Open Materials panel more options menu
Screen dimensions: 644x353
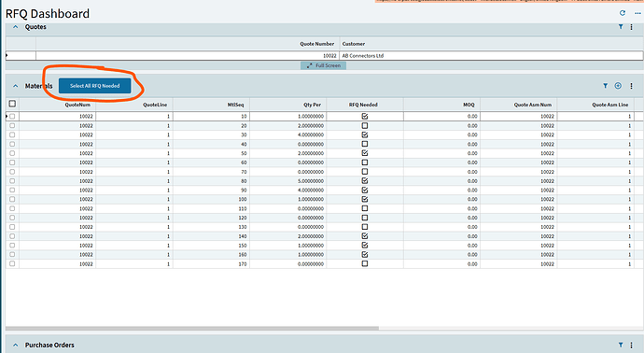point(631,86)
